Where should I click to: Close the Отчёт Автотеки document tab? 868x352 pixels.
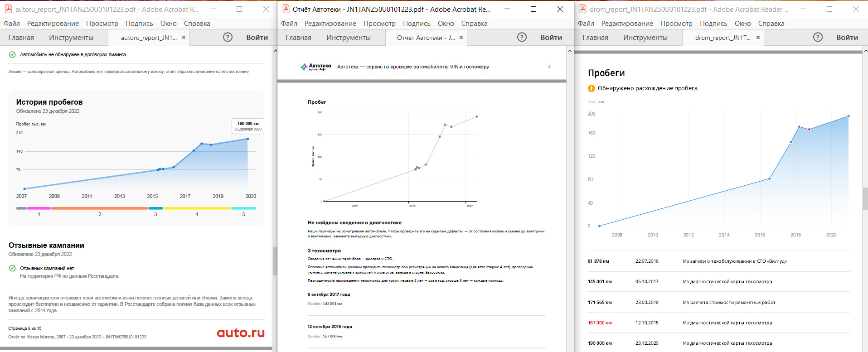tap(461, 38)
